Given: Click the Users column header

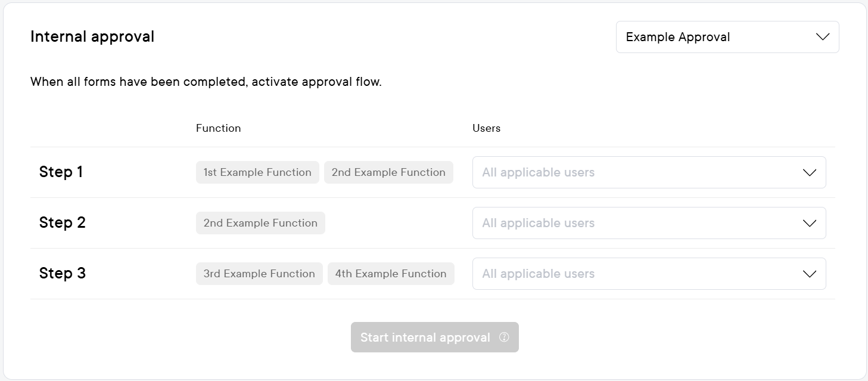Looking at the screenshot, I should point(486,128).
